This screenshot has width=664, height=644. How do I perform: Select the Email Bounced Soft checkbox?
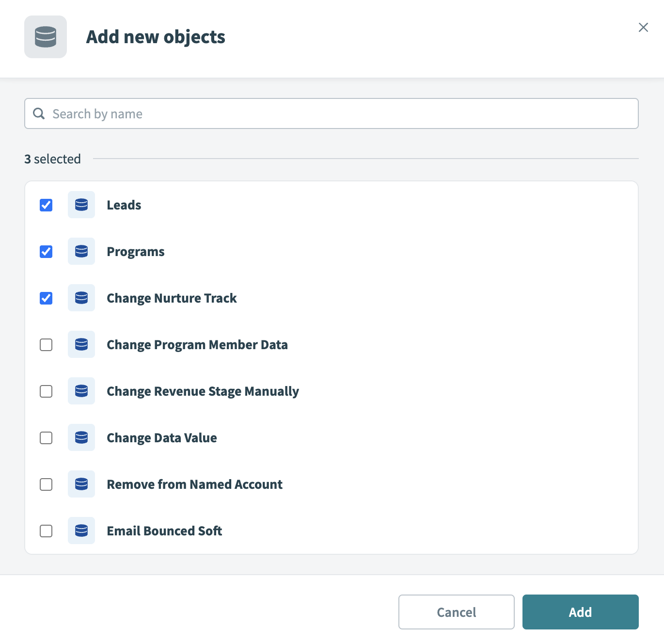(x=46, y=531)
